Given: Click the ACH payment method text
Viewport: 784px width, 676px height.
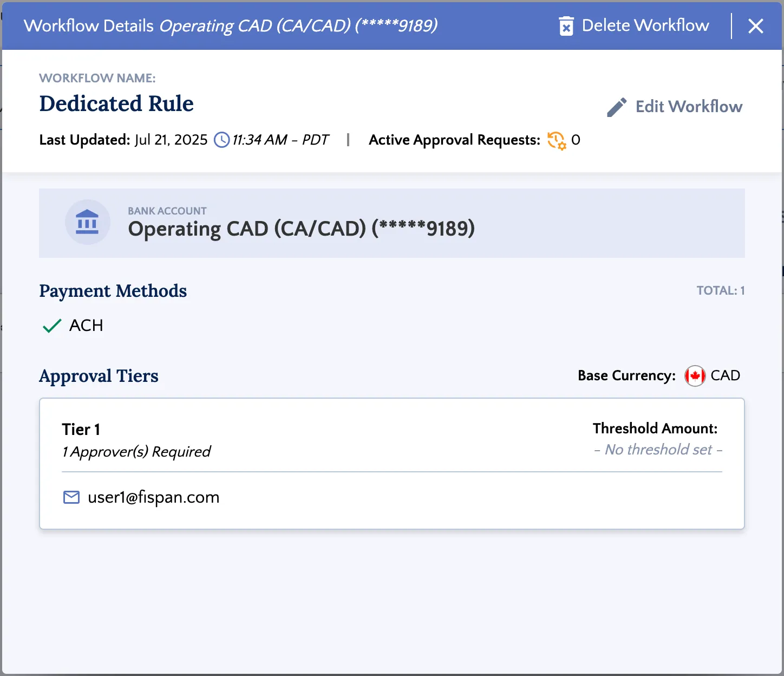Looking at the screenshot, I should pyautogui.click(x=86, y=326).
